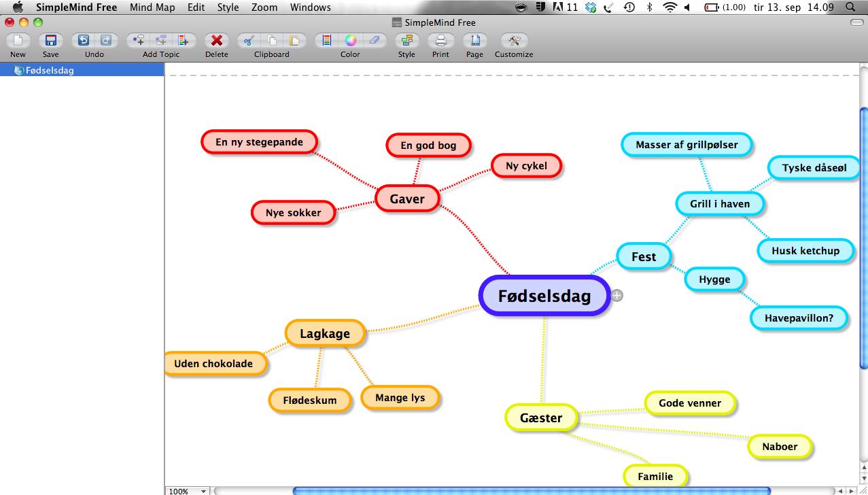Select the Gaver topic node
This screenshot has width=868, height=495.
(407, 199)
